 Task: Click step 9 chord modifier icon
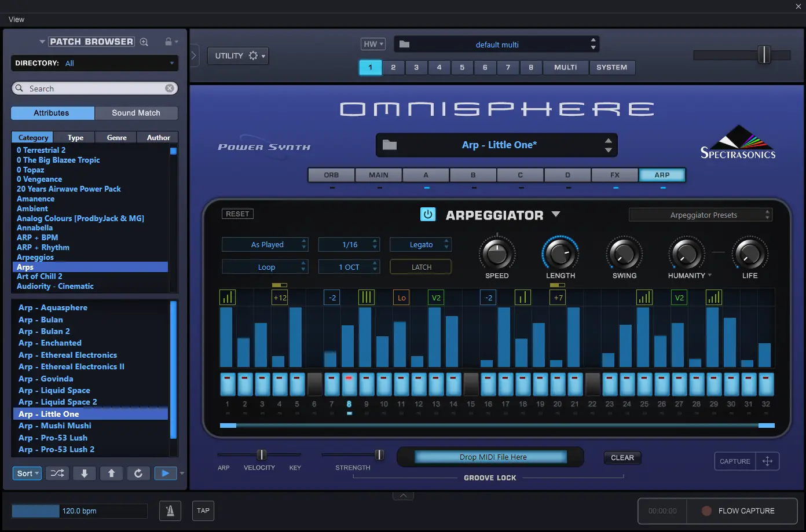pos(367,298)
